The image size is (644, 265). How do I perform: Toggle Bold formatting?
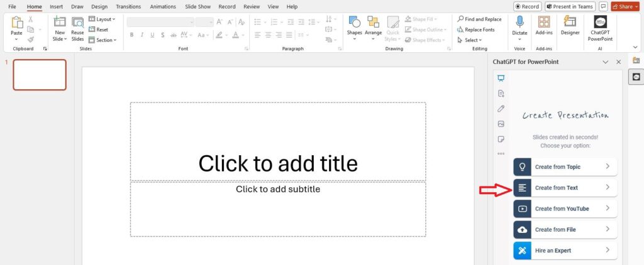point(131,35)
